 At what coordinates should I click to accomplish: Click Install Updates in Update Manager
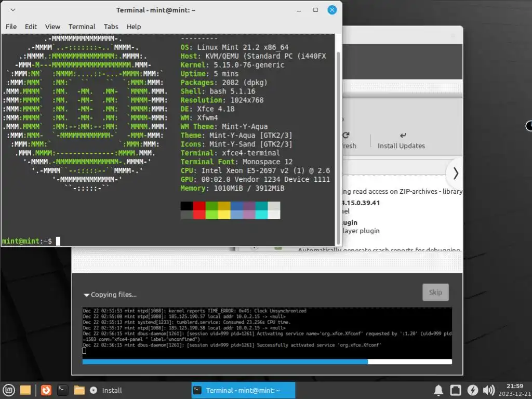402,140
